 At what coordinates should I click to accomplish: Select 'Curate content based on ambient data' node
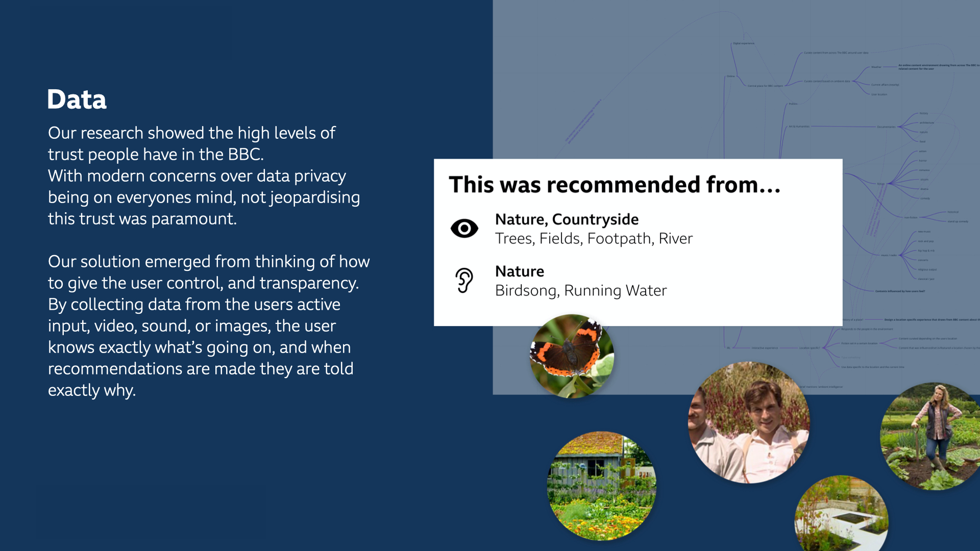tap(827, 81)
